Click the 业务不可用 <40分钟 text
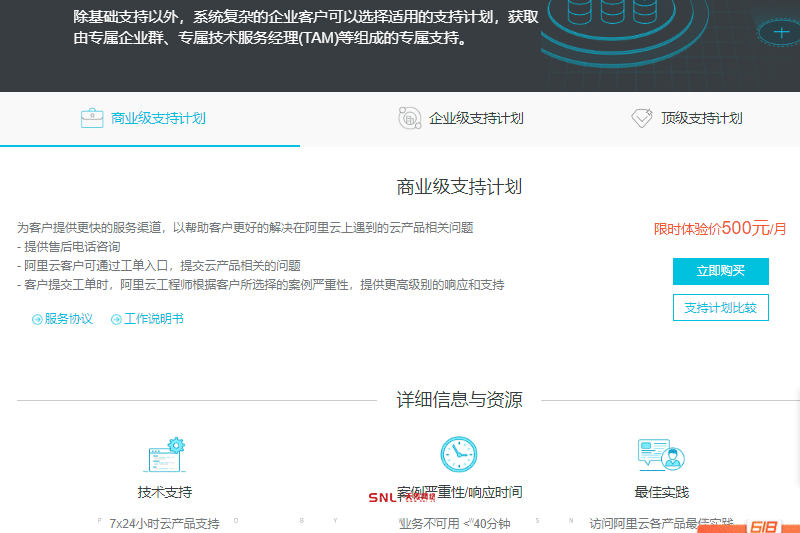Viewport: 800px width, 533px height. 455,524
